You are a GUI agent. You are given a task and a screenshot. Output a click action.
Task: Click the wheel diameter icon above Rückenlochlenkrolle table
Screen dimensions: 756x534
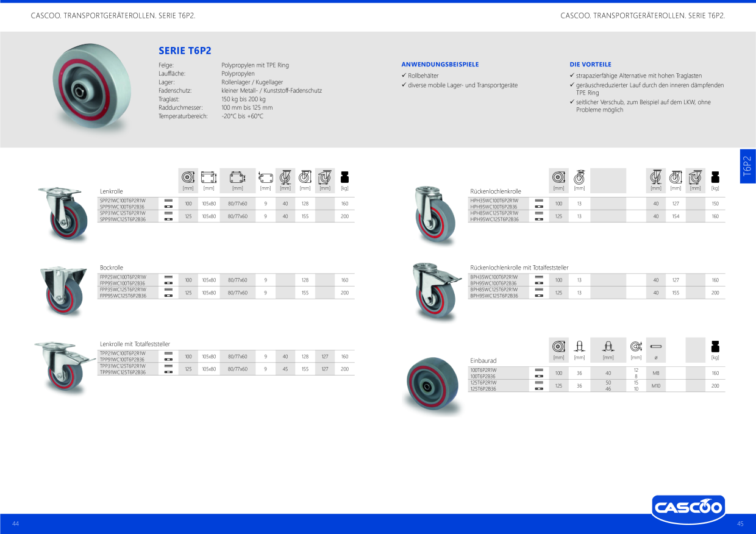point(558,177)
